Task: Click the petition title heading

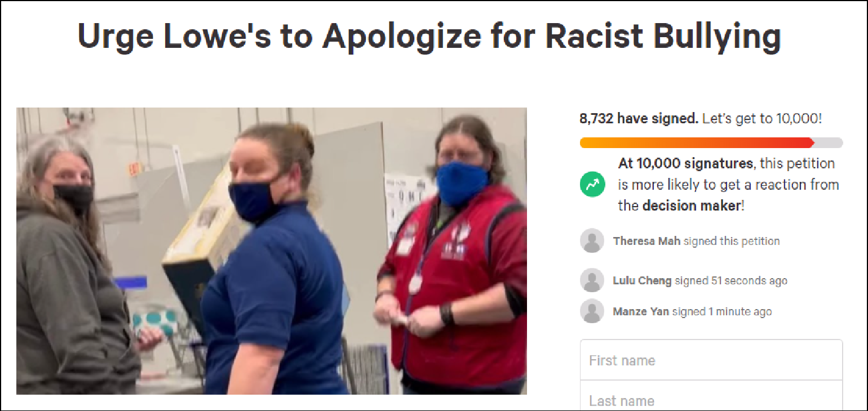Action: (x=429, y=35)
